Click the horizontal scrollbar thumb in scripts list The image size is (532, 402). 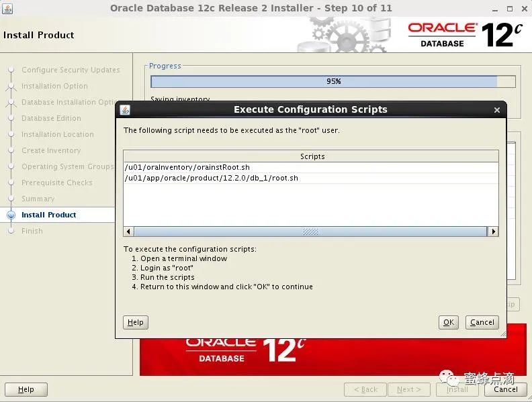(x=310, y=232)
